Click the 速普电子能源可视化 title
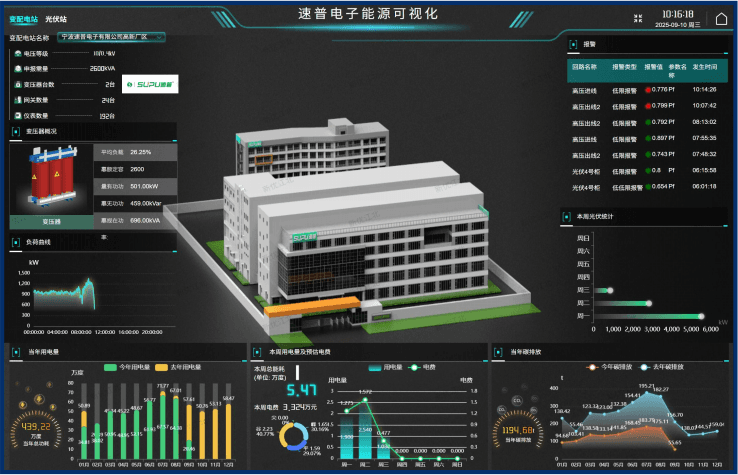 click(368, 14)
